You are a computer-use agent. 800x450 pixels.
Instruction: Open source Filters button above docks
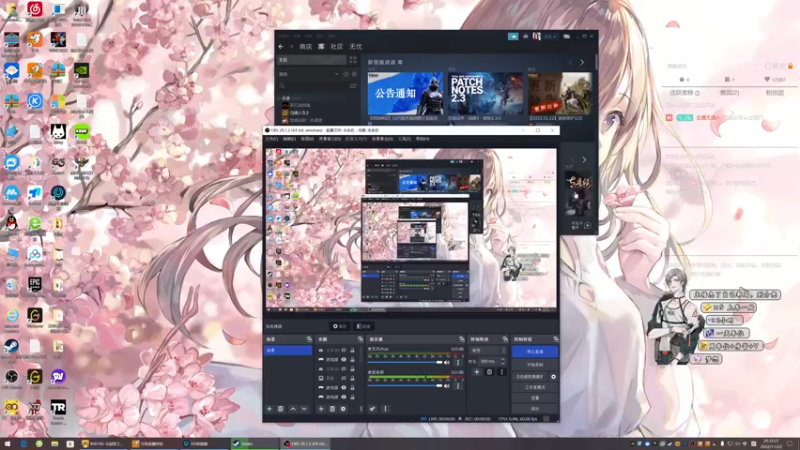363,326
